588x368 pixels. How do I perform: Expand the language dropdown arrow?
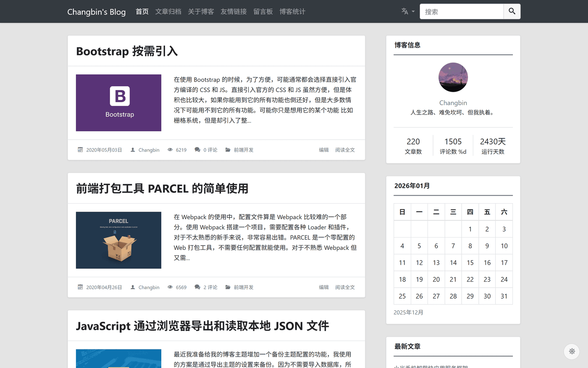(x=413, y=12)
